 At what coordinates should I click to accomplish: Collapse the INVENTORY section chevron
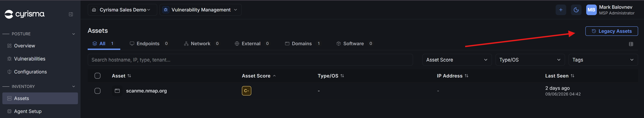tap(74, 87)
